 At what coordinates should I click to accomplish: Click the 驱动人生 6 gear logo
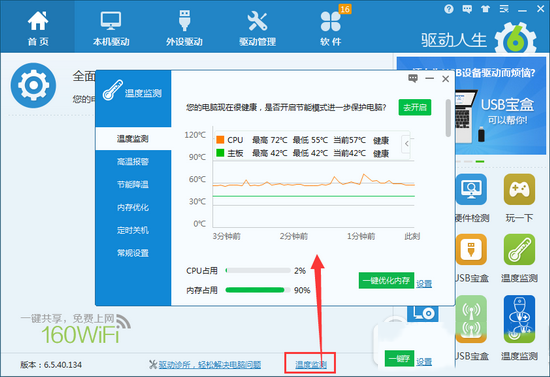click(x=516, y=39)
